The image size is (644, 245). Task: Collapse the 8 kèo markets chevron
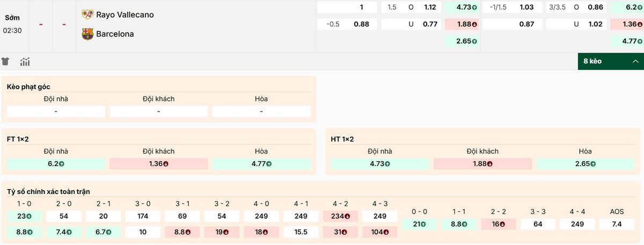pyautogui.click(x=634, y=61)
